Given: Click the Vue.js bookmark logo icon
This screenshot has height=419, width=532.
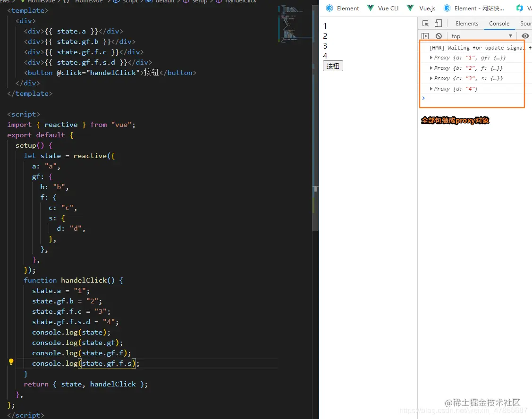Looking at the screenshot, I should tap(410, 8).
